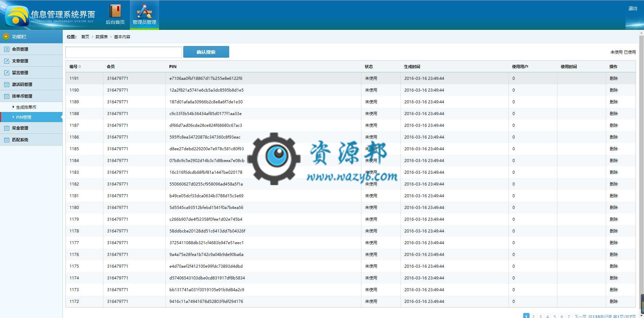Go to page 7 in pagination
The image size is (644, 318).
click(x=568, y=316)
